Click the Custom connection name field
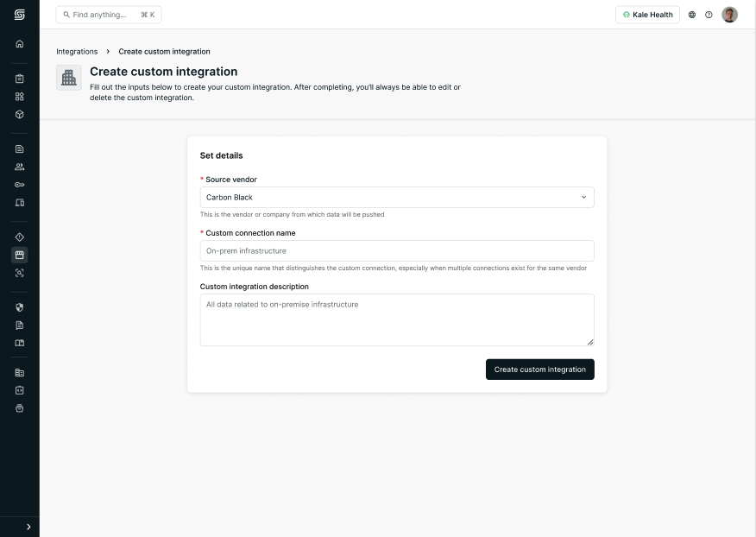This screenshot has height=537, width=756. pos(397,251)
